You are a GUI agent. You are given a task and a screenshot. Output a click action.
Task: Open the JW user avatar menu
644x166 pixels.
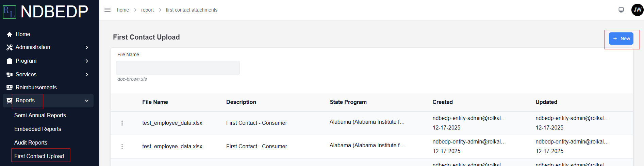point(637,10)
